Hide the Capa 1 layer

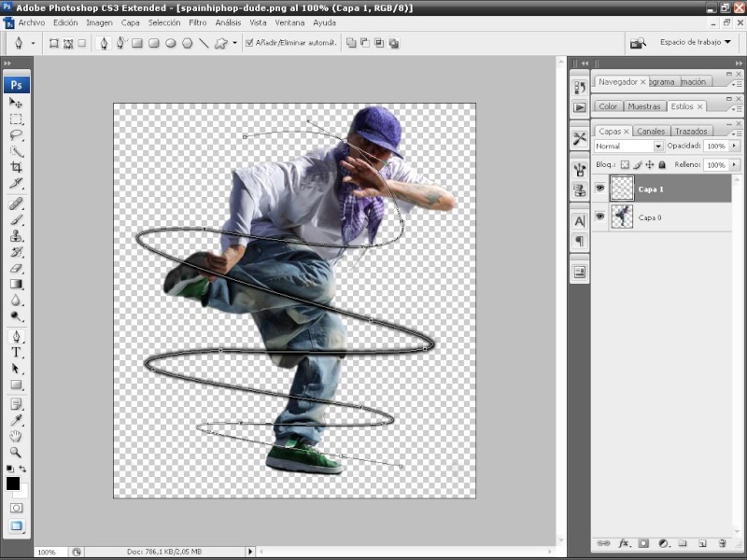tap(599, 189)
